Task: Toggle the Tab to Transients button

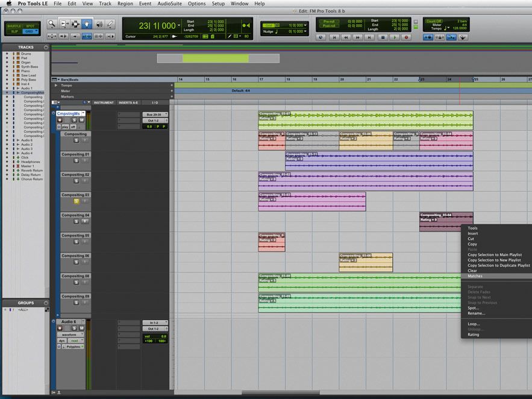Action: pyautogui.click(x=64, y=36)
